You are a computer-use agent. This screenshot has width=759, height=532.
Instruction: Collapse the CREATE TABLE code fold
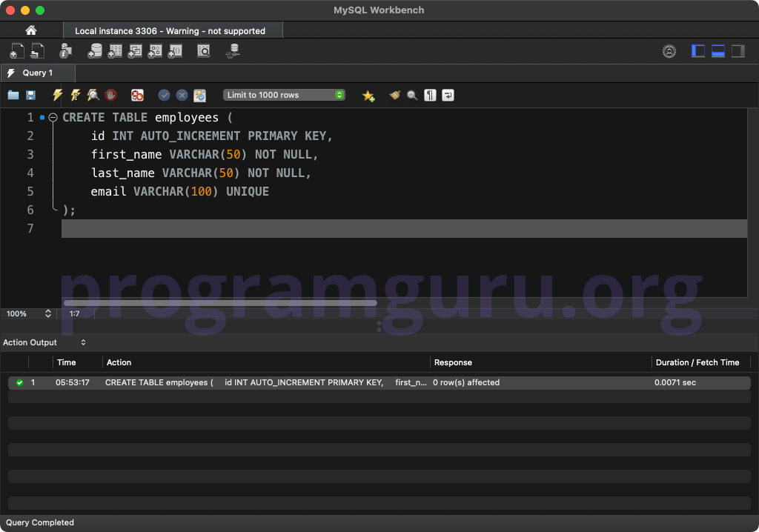pos(53,117)
